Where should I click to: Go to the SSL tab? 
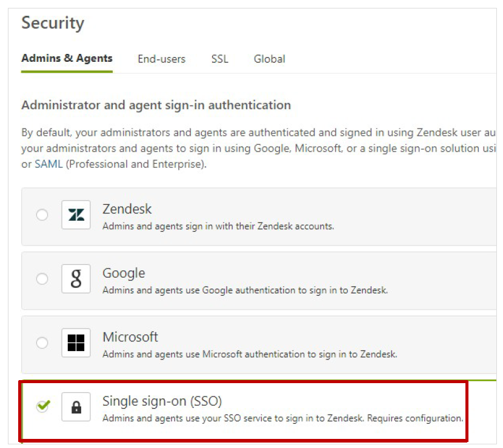point(219,59)
